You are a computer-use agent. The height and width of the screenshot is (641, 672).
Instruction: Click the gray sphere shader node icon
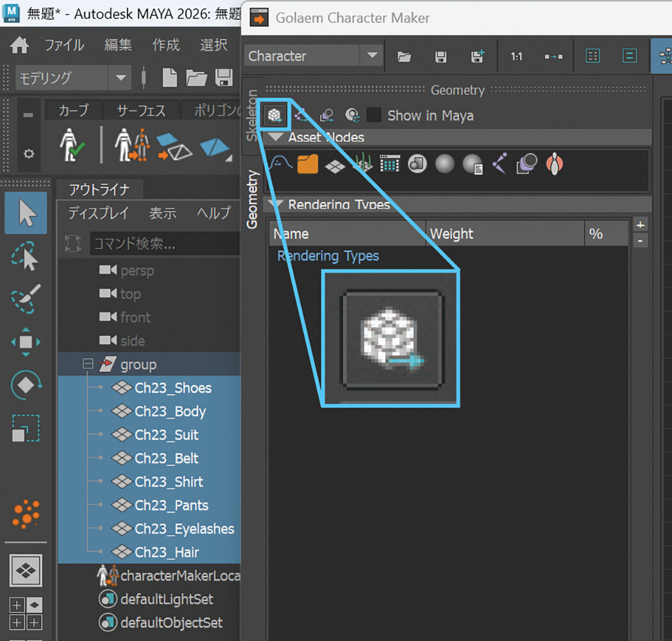click(x=444, y=164)
